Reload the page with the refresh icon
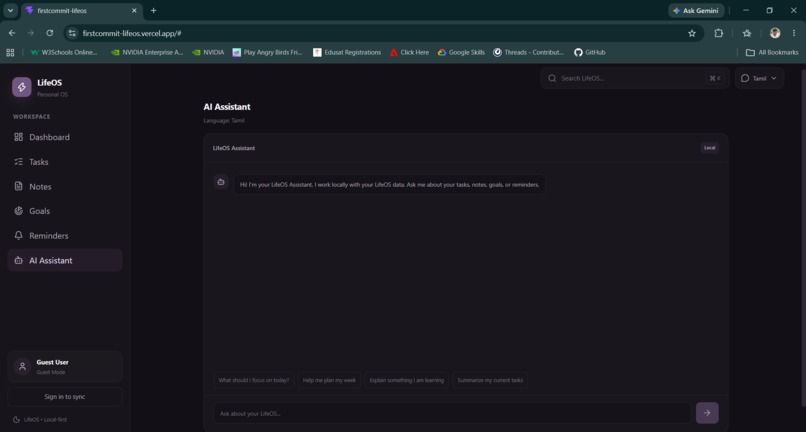This screenshot has width=806, height=432. (49, 33)
